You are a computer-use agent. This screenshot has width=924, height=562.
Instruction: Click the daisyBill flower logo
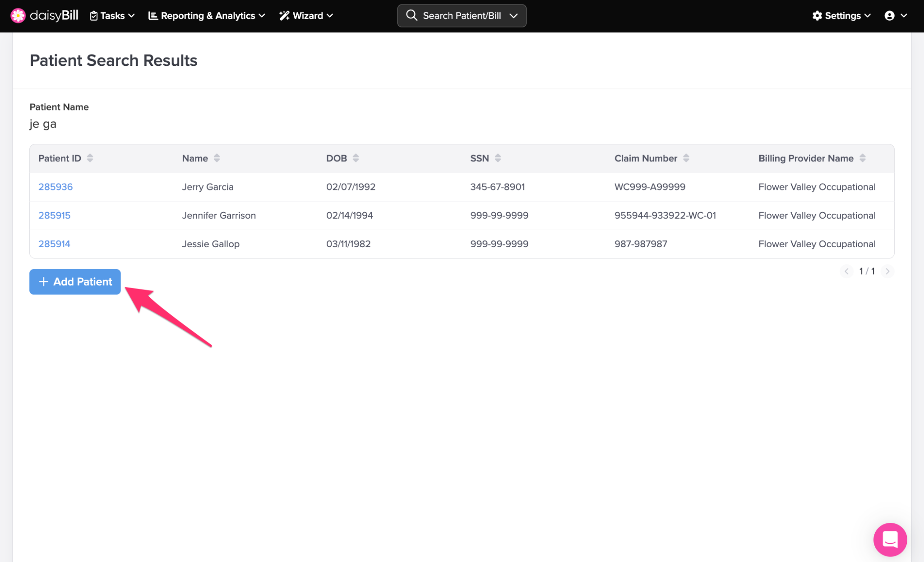pyautogui.click(x=18, y=15)
